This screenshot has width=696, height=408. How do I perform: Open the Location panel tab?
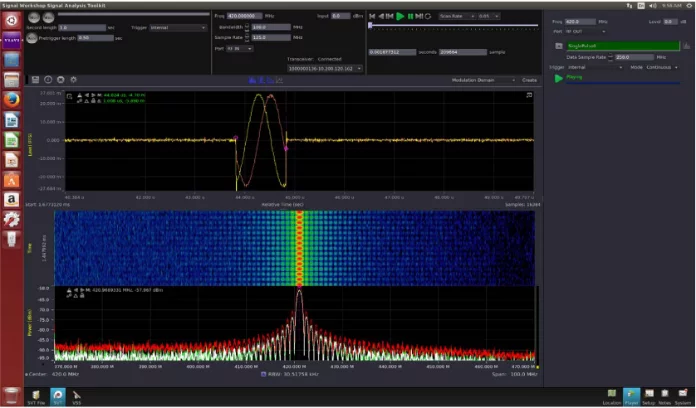612,397
